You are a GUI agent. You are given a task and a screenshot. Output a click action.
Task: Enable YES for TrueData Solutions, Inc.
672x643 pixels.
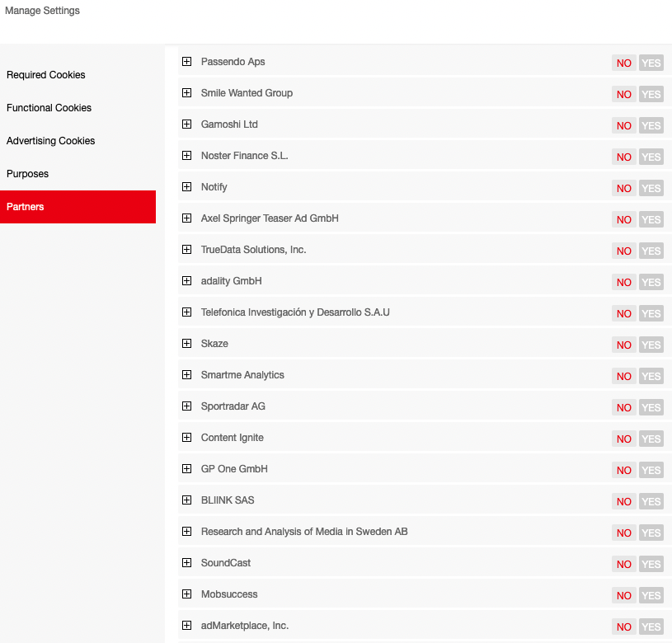pos(651,251)
